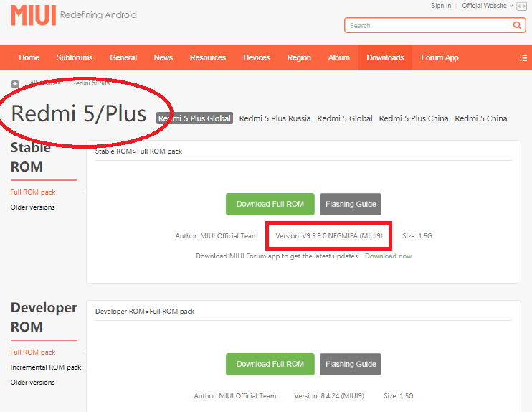Click Size: 1.5G in Developer ROM panel
532x412 pixels.
coord(399,396)
